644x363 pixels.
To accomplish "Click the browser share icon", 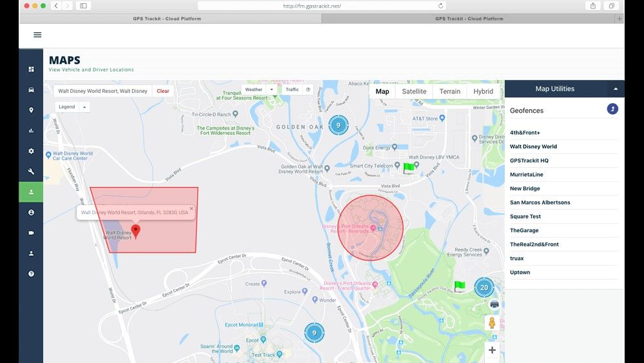I will click(592, 6).
